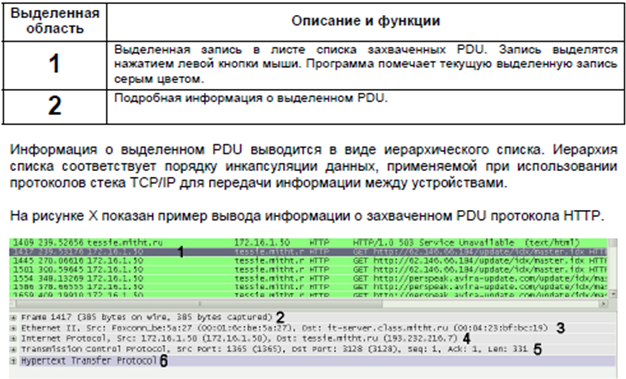
Task: Select packet 1409 with 503 Service Unavailable
Action: coord(308,243)
